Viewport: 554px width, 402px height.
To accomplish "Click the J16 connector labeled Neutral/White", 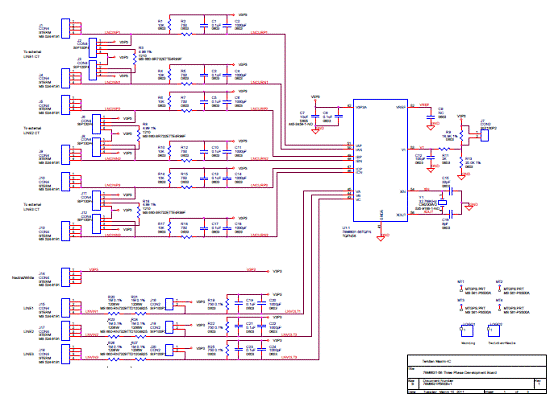I will (x=65, y=277).
